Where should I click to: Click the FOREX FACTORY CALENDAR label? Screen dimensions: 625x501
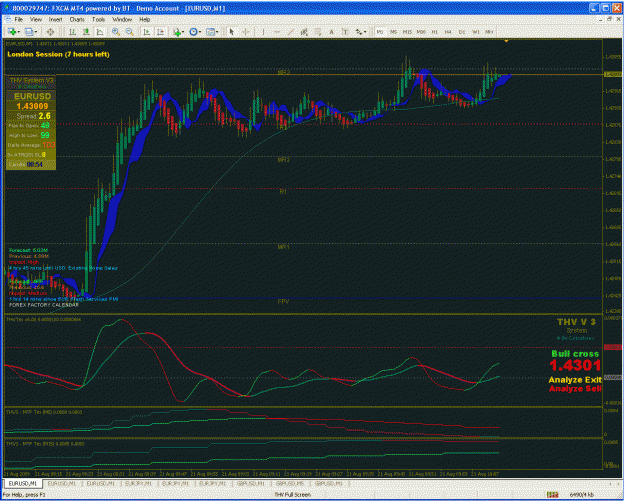point(44,305)
